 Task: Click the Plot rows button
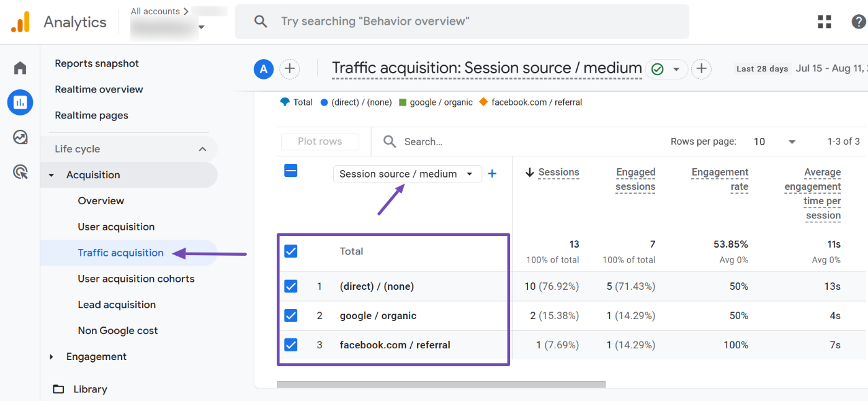coord(320,141)
